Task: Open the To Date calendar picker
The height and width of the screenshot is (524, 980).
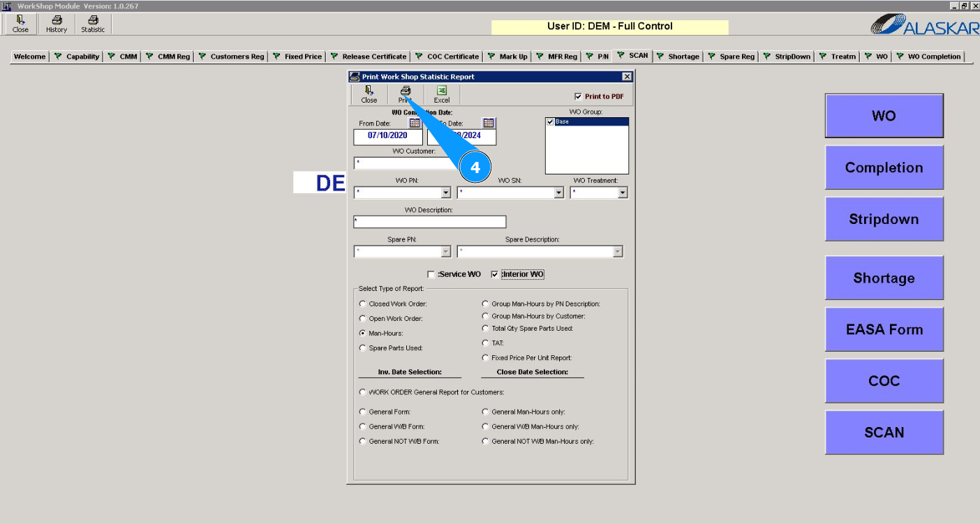Action: pos(489,123)
